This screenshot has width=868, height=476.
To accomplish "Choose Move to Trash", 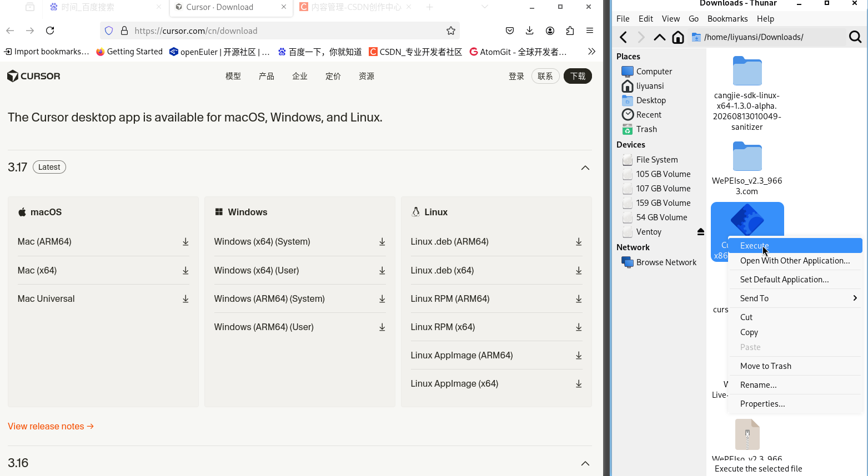I will click(x=795, y=366).
